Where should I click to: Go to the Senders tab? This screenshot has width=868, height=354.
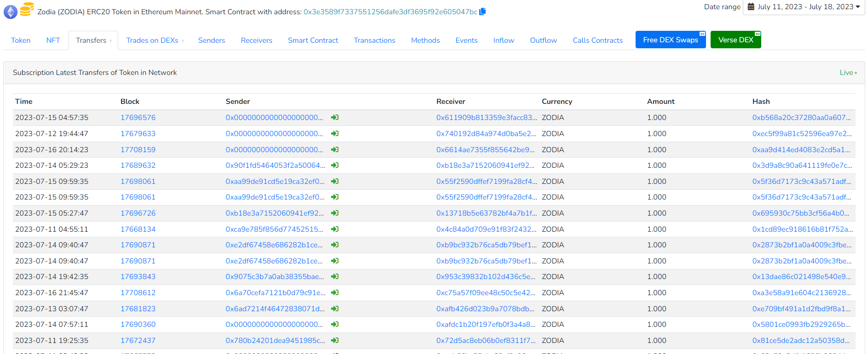click(x=212, y=40)
